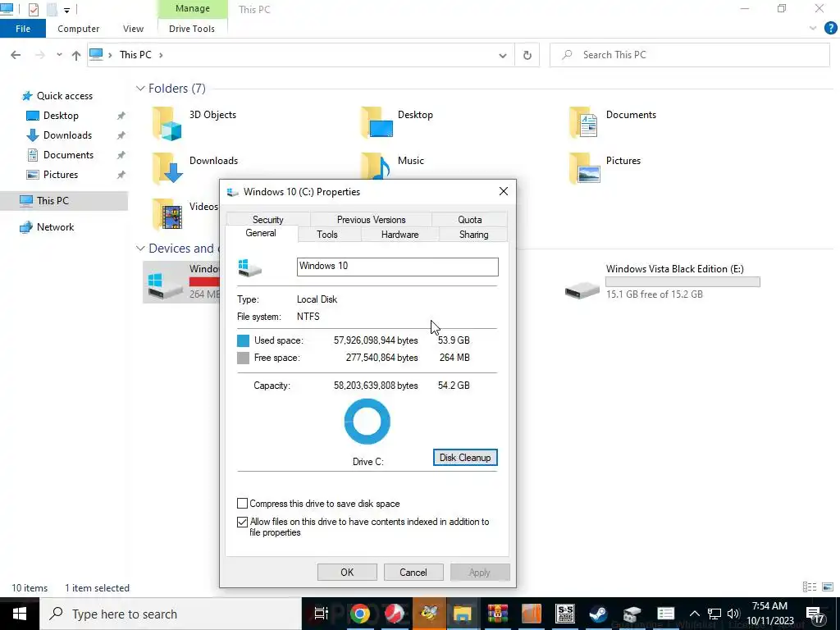Select the Windows 10 C: drive icon in Explorer
Image resolution: width=840 pixels, height=630 pixels.
coord(166,285)
